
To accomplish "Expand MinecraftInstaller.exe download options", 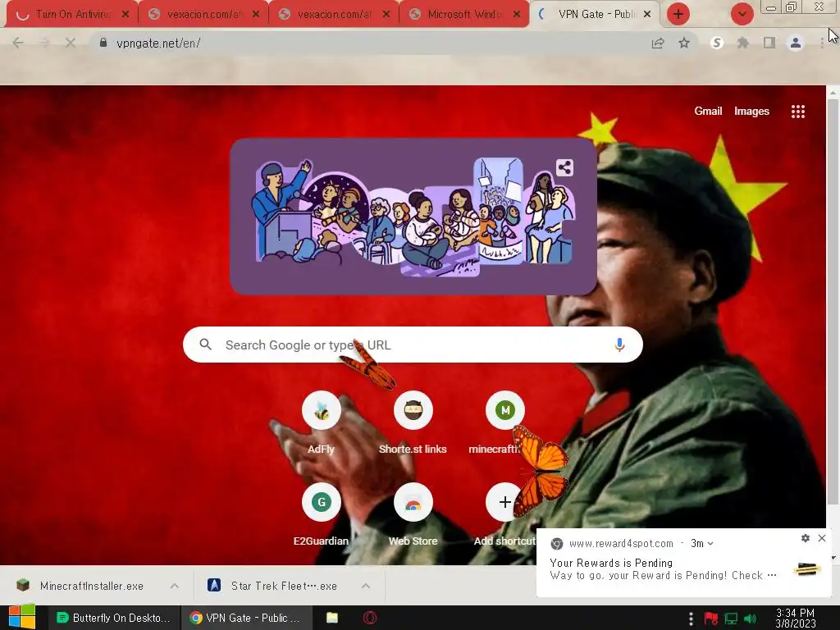I will tap(175, 586).
